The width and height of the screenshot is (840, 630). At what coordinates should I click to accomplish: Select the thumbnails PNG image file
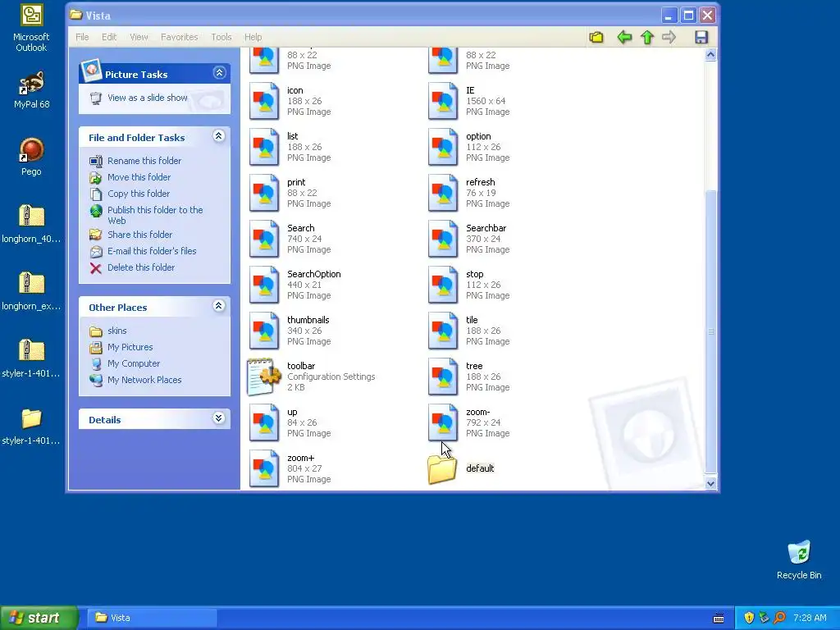(x=290, y=331)
